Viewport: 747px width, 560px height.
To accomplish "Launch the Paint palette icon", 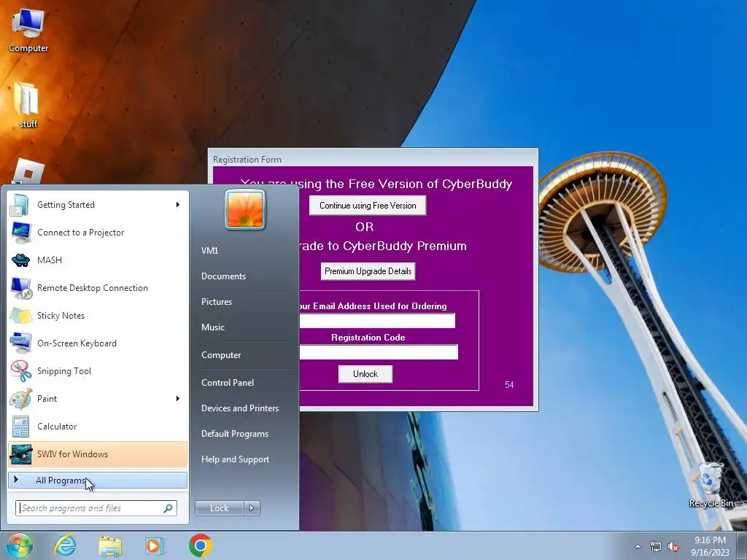I will [21, 399].
